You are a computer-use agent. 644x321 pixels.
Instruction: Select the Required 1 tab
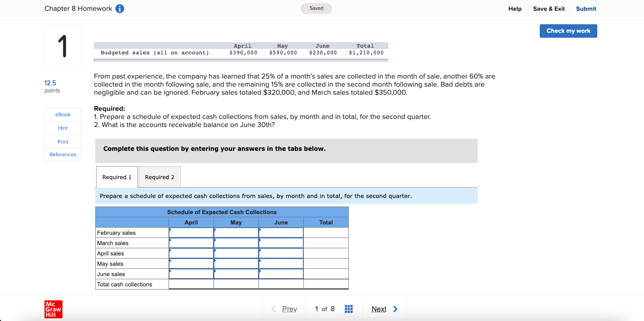click(x=116, y=177)
